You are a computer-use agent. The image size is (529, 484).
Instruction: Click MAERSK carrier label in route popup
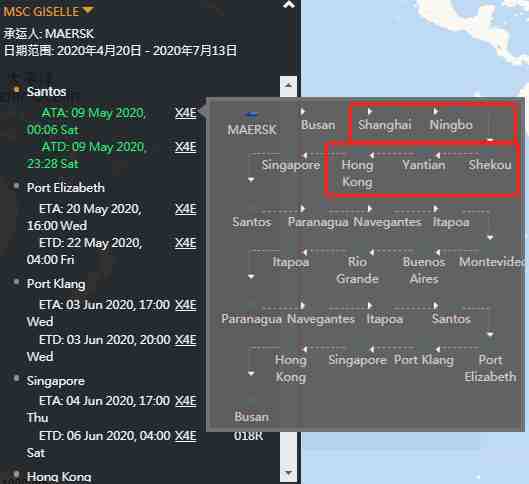coord(252,130)
